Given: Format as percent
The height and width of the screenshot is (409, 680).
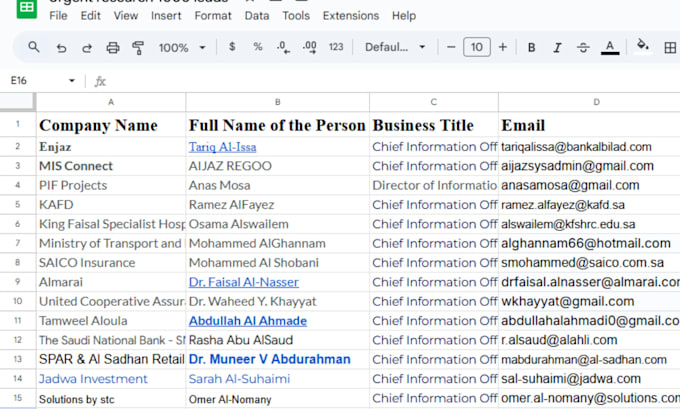Looking at the screenshot, I should coord(258,46).
